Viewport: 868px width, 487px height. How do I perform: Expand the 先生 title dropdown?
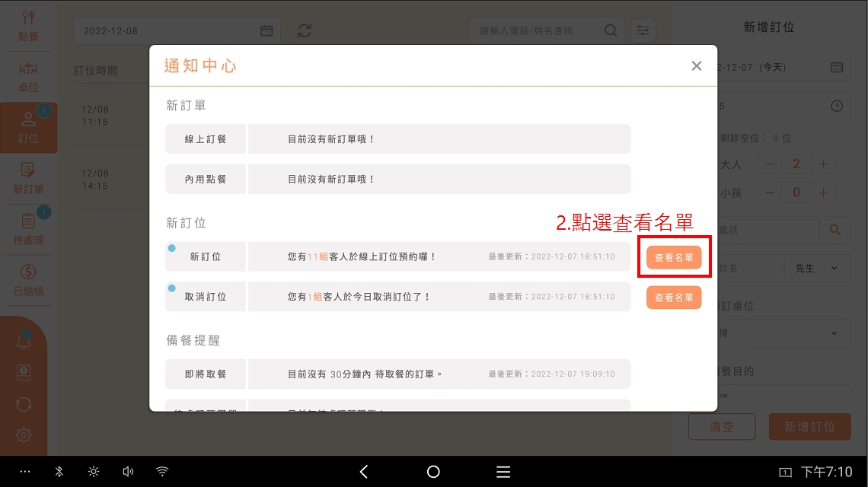coord(817,268)
